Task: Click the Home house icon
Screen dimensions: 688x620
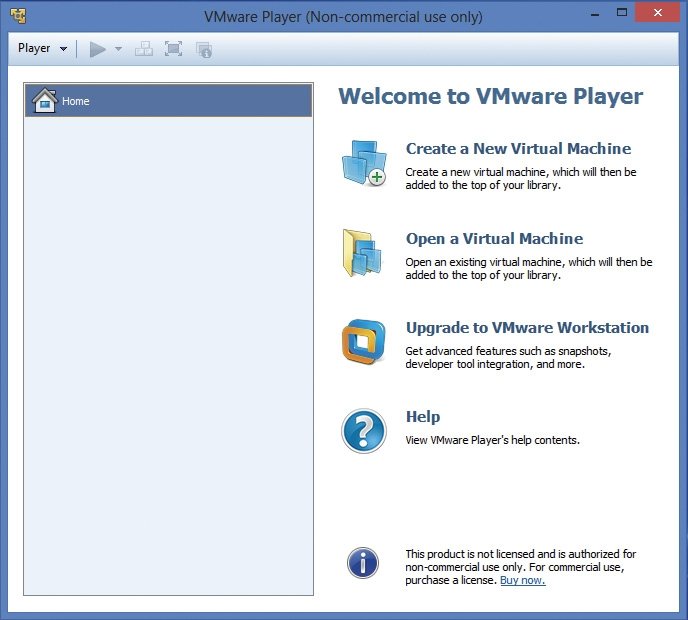Action: pos(44,100)
